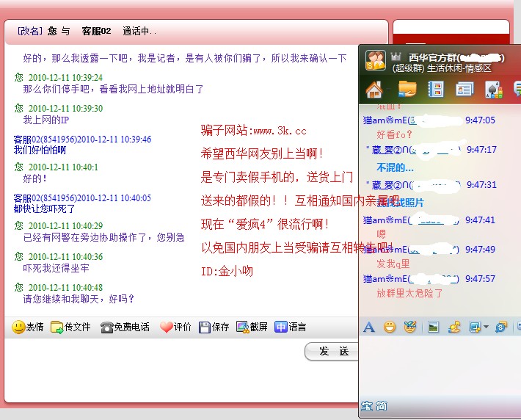The image size is (521, 420).
Task: Open the smiley emoticon picker in group chat
Action: pos(390,327)
